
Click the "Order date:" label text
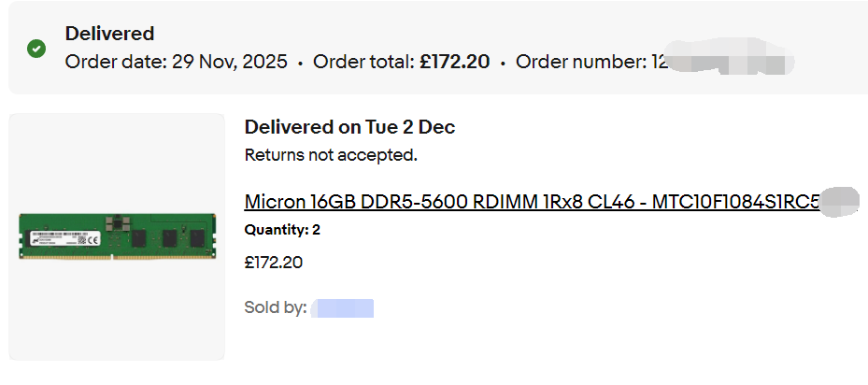point(116,63)
